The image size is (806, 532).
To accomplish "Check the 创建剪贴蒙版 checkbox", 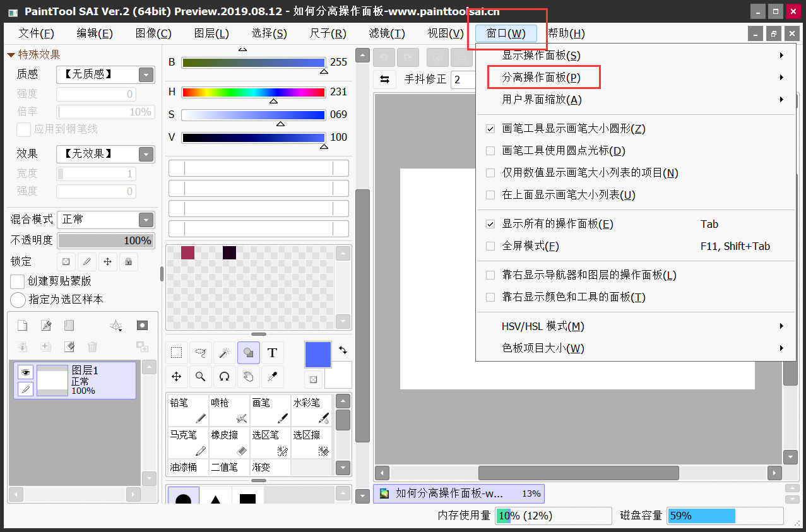I will pos(18,281).
